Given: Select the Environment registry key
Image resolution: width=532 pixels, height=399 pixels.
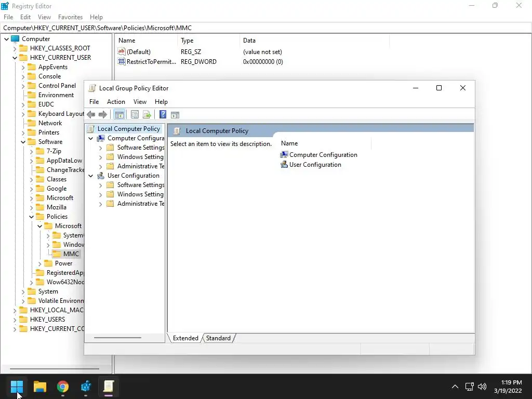Looking at the screenshot, I should pos(56,95).
